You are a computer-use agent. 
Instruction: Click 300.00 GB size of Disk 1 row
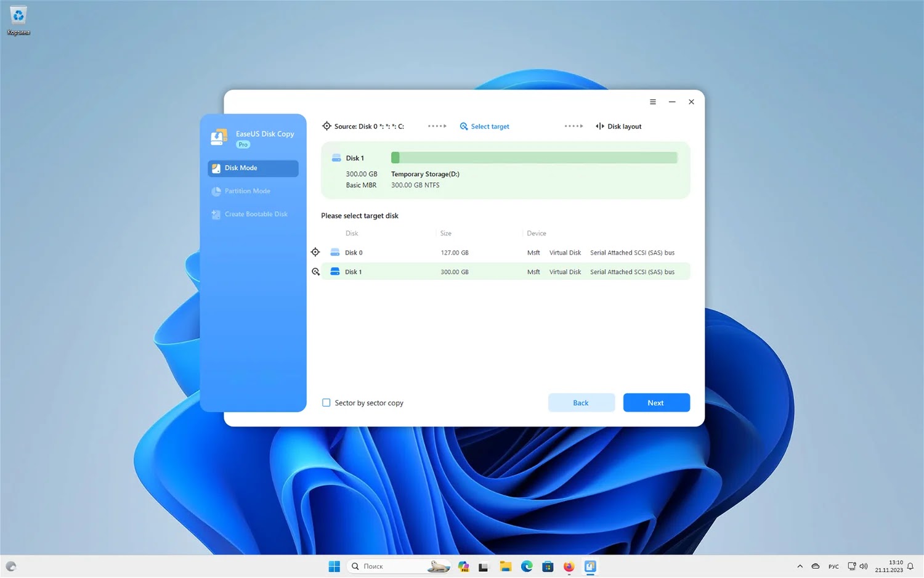coord(455,272)
